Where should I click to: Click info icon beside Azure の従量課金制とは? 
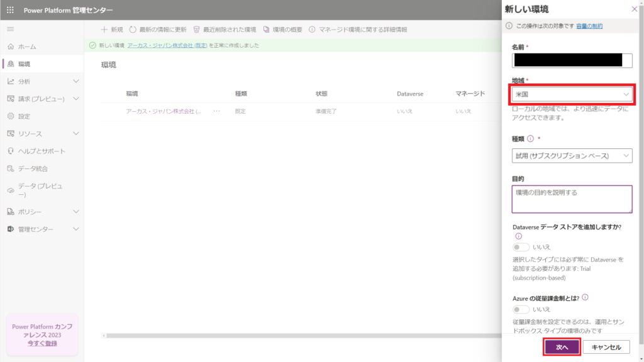[585, 297]
